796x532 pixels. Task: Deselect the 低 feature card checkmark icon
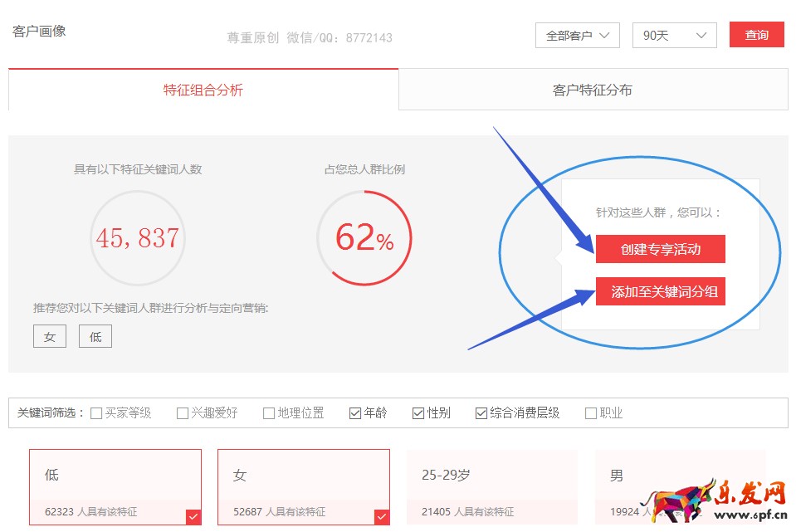coord(193,517)
